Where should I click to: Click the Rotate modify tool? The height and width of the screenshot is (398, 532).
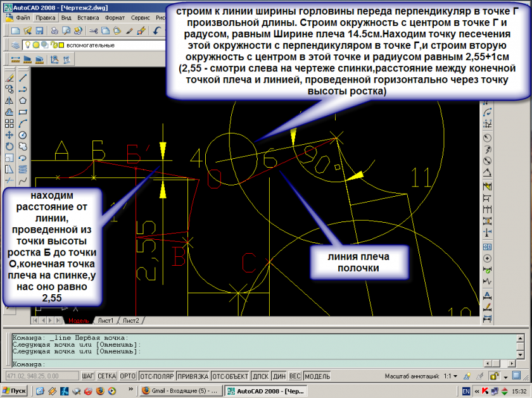[x=9, y=146]
